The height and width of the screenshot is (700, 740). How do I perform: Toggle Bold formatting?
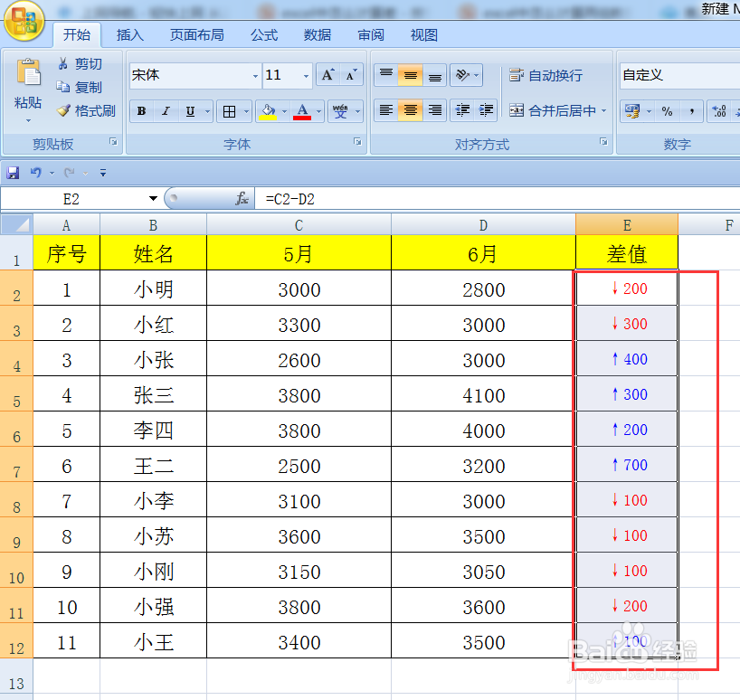141,111
